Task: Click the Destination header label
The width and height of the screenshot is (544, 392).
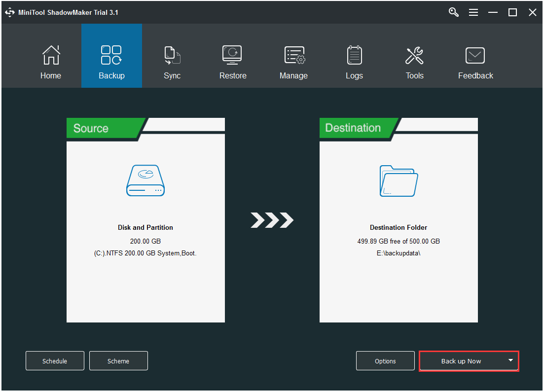Action: point(353,128)
